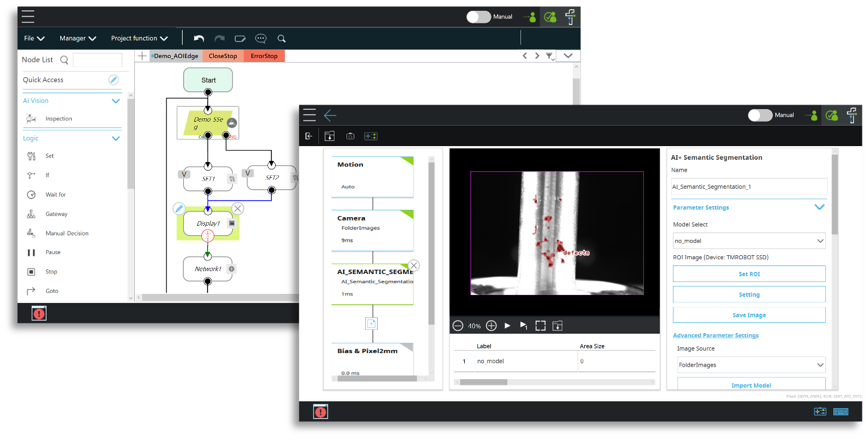Click the Save Image button
Viewport: 868px width, 440px height.
pos(749,315)
